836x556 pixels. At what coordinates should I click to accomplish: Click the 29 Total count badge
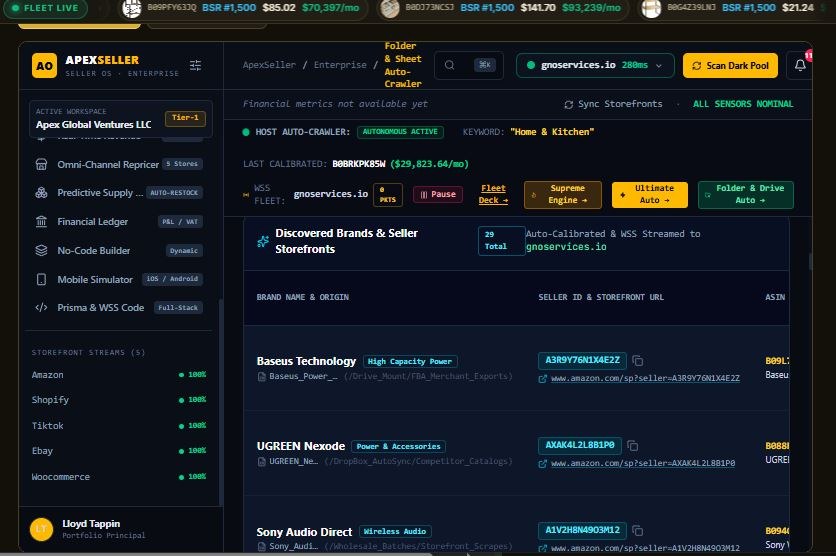(x=501, y=241)
